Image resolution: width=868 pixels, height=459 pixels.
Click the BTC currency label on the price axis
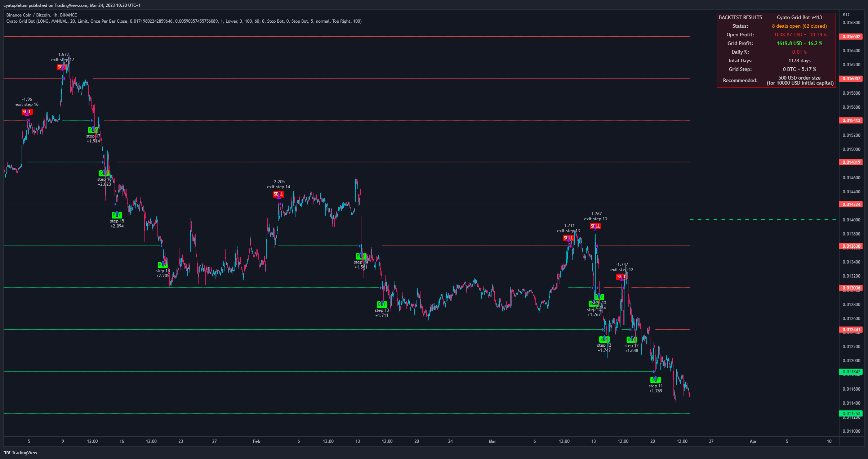pyautogui.click(x=846, y=15)
